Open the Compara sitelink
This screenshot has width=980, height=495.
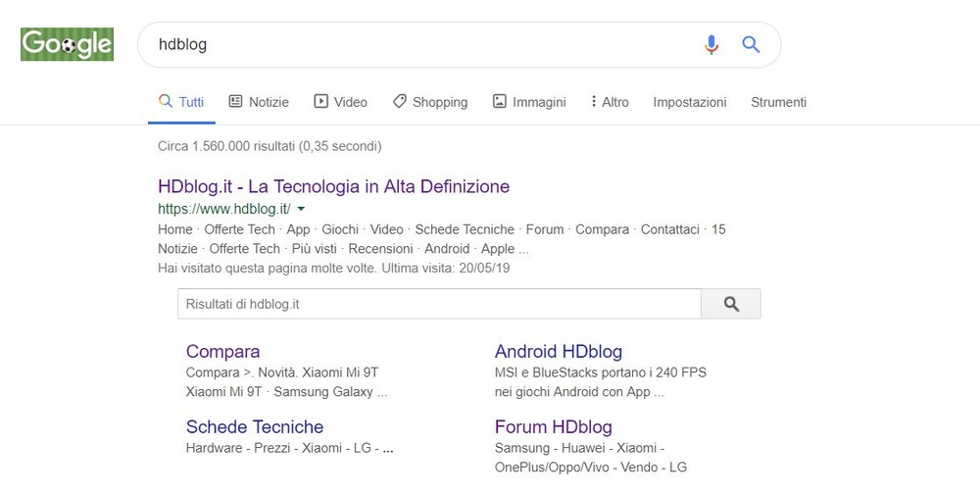coord(223,351)
